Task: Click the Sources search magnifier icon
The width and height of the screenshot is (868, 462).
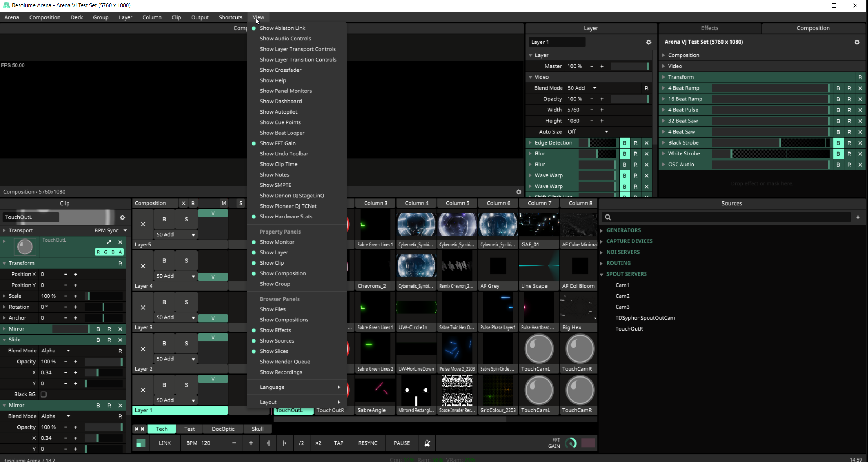Action: [608, 217]
